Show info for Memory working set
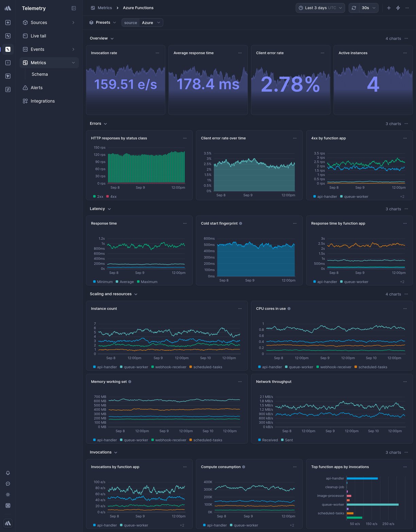The width and height of the screenshot is (416, 532). tap(130, 382)
